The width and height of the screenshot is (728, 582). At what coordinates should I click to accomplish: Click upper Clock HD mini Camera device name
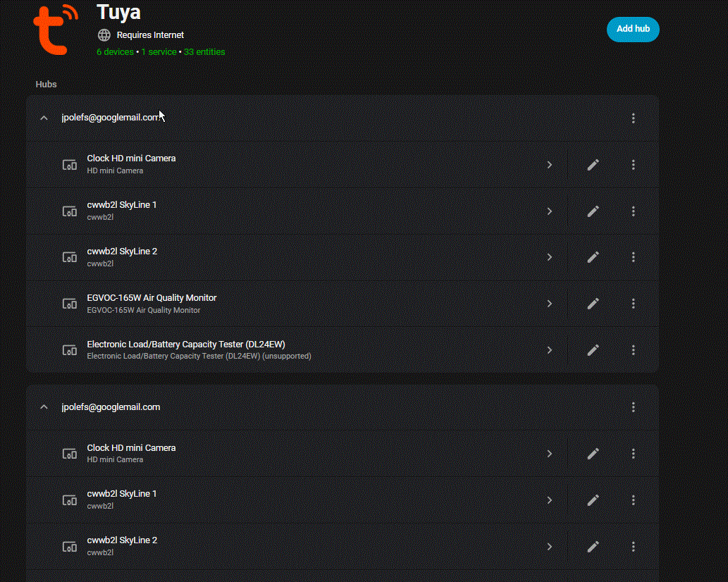131,159
